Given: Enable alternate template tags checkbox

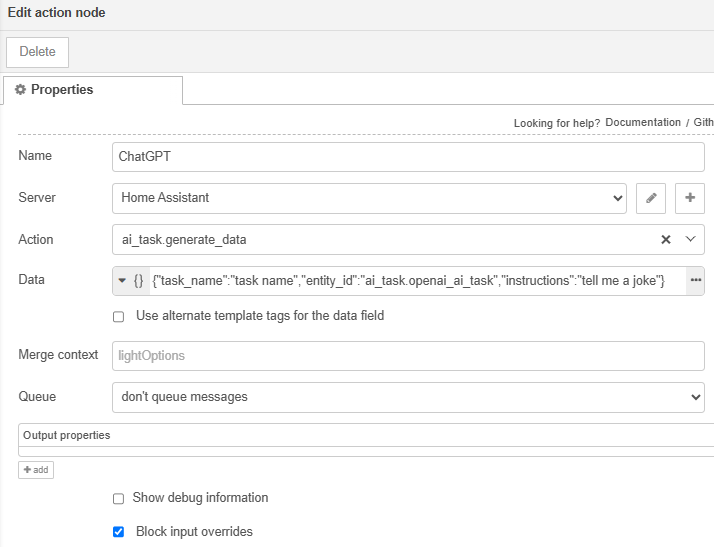Looking at the screenshot, I should tap(118, 316).
